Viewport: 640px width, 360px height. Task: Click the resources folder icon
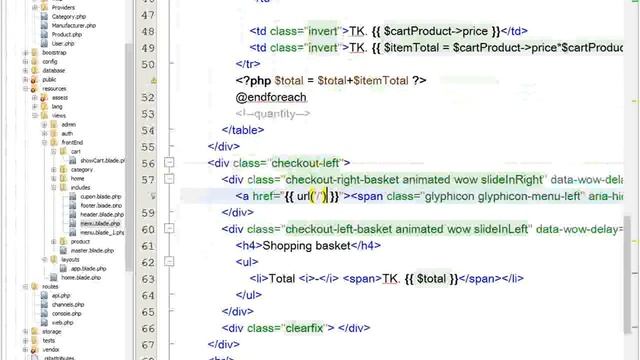[35, 89]
